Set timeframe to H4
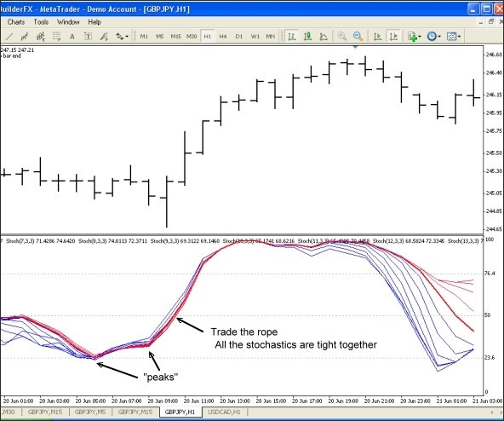Viewport: 504px width, 421px height. 223,37
